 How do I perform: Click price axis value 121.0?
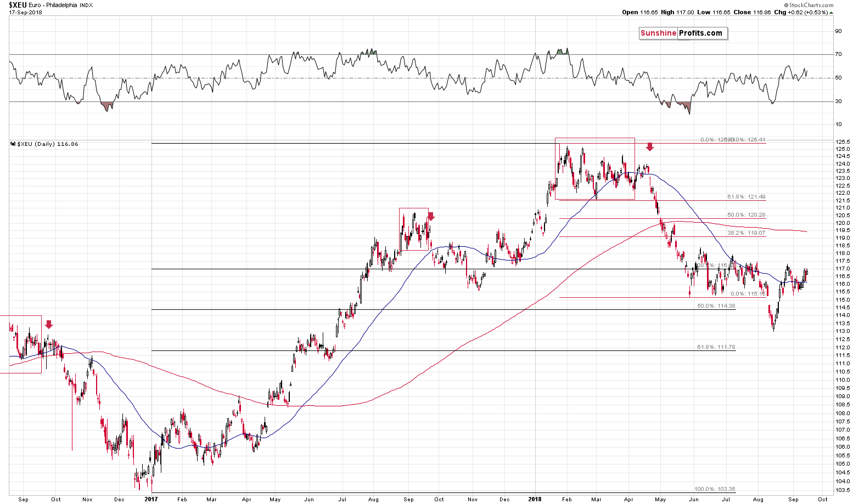click(843, 208)
